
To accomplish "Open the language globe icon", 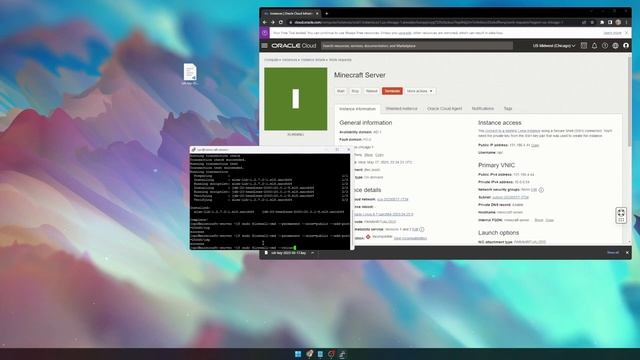I will point(616,46).
